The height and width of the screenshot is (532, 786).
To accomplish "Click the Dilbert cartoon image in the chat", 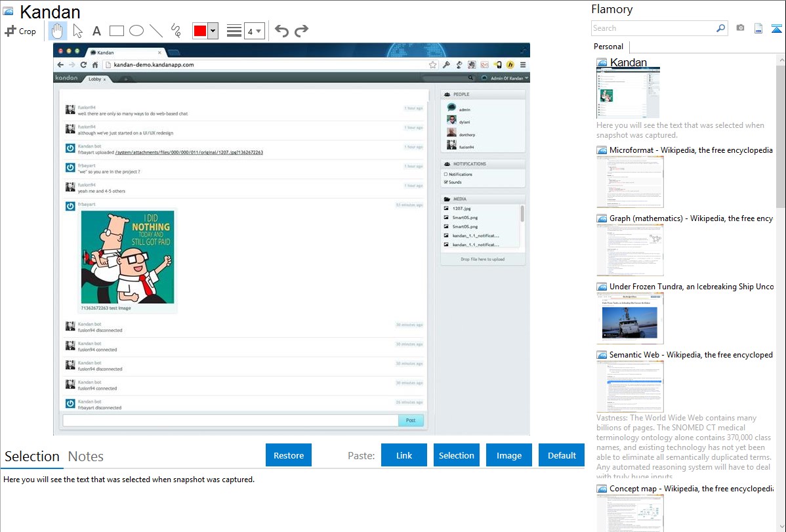I will (x=128, y=256).
